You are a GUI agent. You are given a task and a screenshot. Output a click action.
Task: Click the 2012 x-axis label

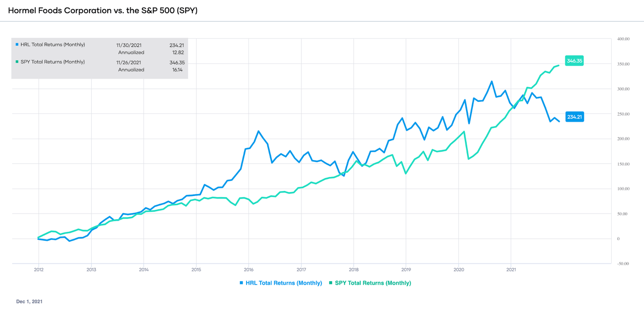(38, 269)
